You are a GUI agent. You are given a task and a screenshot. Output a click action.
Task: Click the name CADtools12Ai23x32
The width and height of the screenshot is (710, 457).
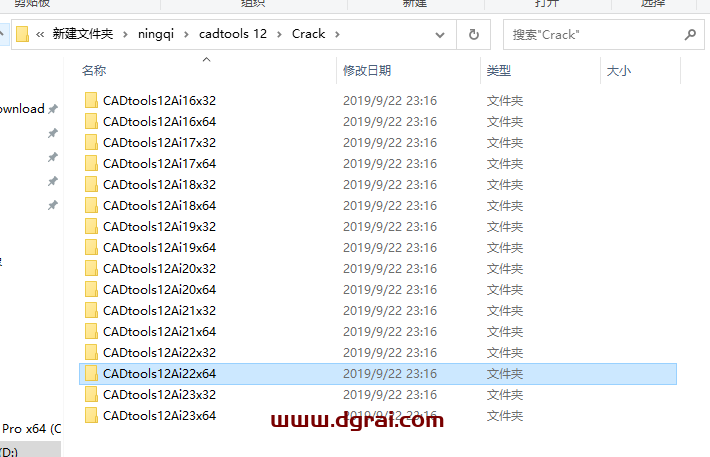click(159, 394)
